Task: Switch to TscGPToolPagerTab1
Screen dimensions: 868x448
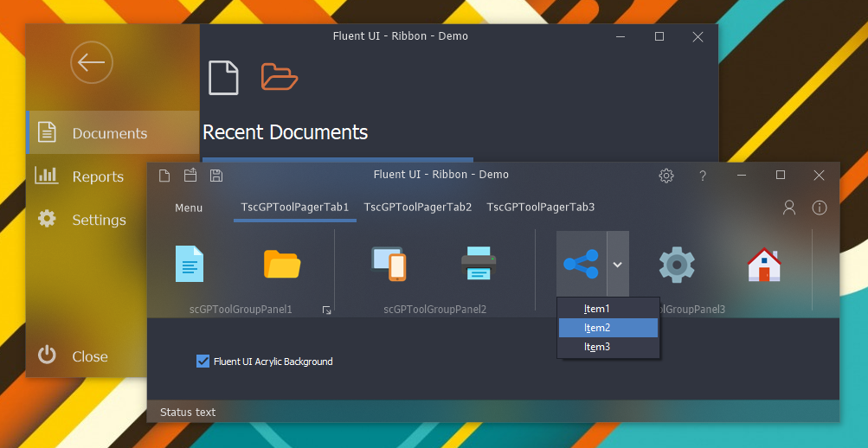Action: [x=295, y=208]
